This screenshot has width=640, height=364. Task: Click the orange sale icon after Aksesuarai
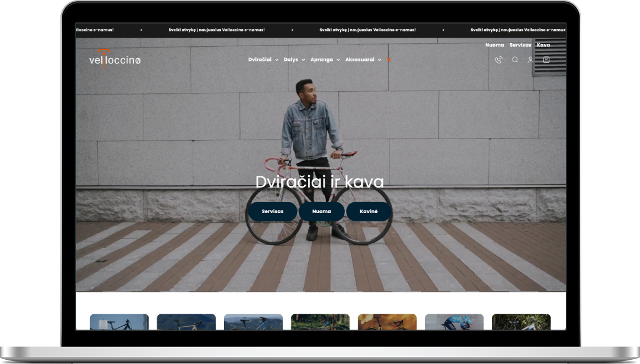tap(389, 60)
